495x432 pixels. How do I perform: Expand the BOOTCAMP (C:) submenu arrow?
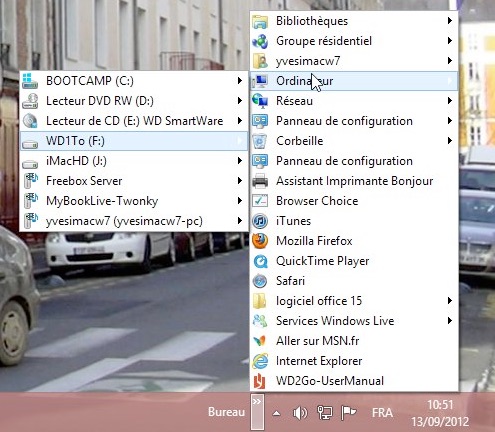pyautogui.click(x=240, y=81)
